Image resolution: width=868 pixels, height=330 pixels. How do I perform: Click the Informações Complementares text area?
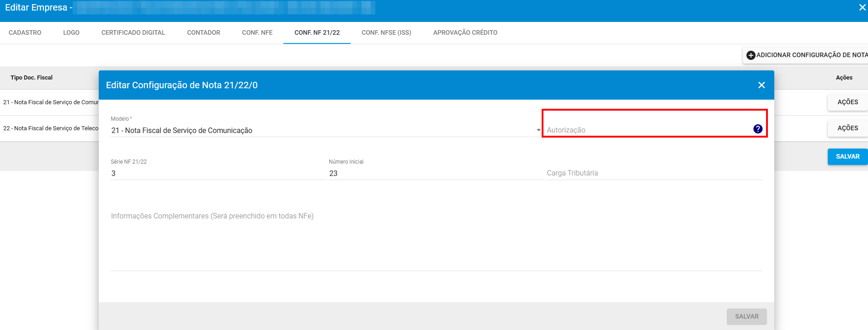(x=436, y=240)
